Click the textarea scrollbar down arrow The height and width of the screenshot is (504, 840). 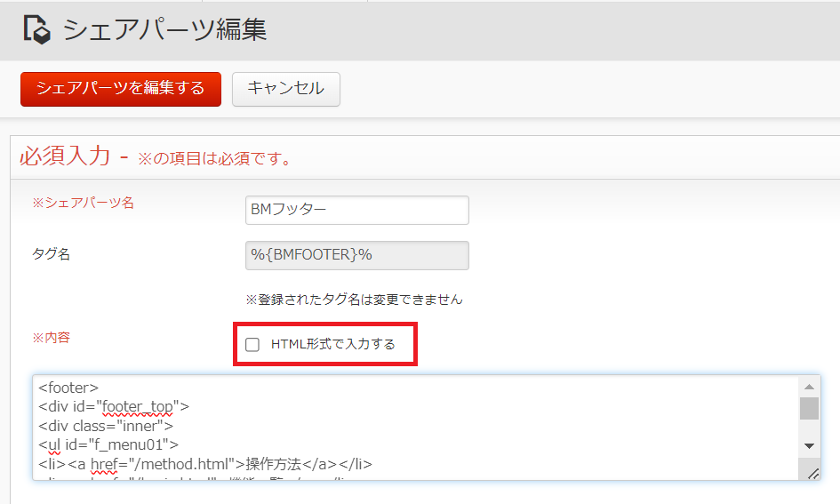(809, 445)
